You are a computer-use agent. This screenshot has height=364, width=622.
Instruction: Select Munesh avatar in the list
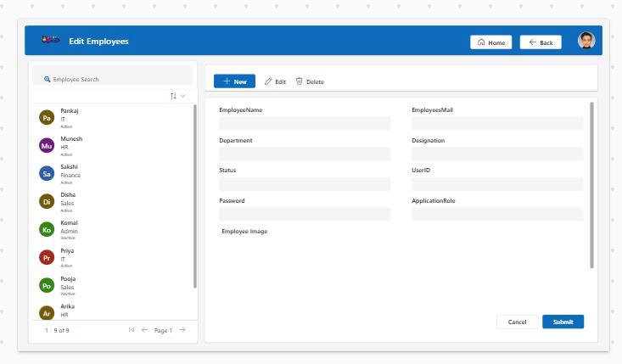[47, 146]
